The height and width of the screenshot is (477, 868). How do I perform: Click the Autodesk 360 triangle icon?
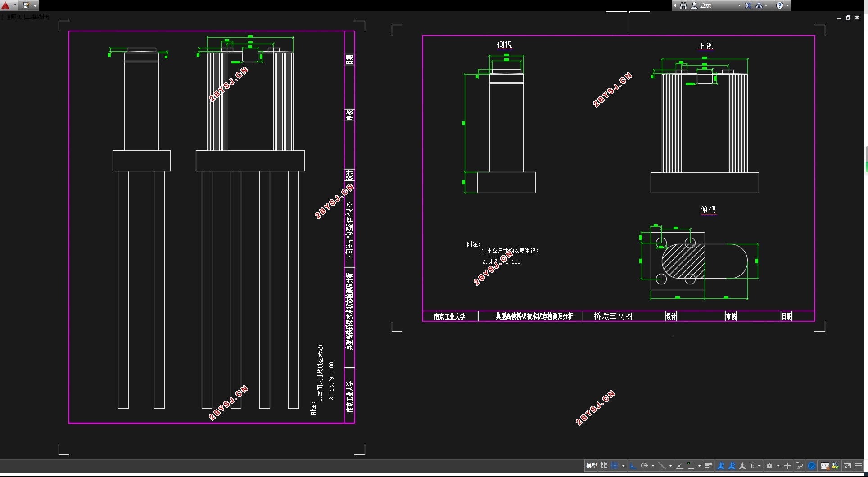coord(759,5)
